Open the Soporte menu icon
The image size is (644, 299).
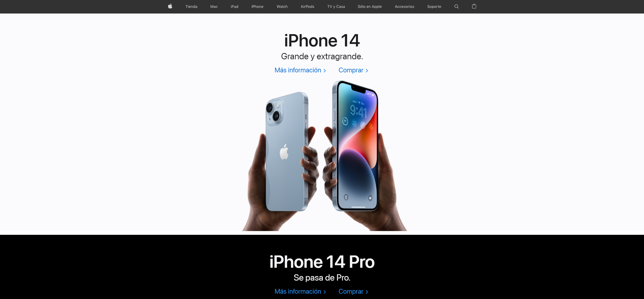[434, 7]
